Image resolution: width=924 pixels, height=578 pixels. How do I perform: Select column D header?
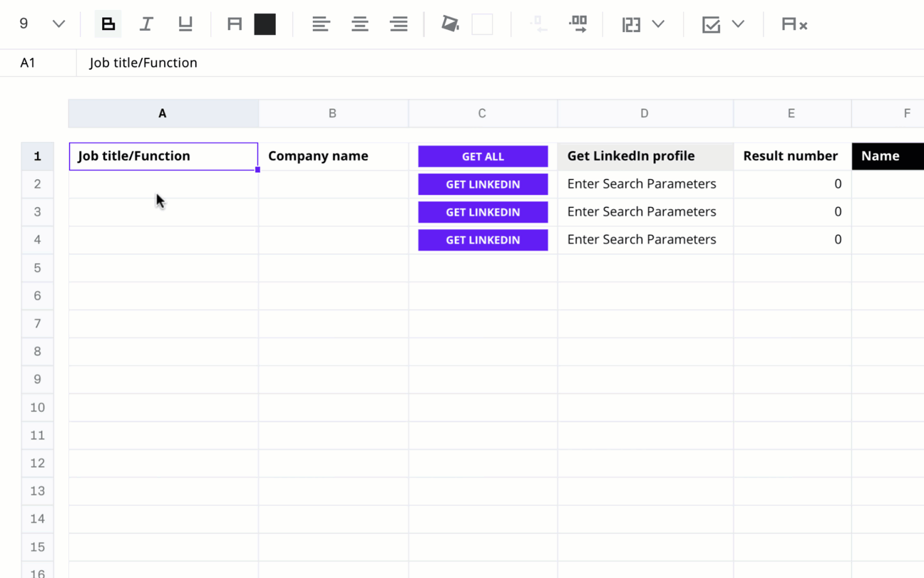645,113
